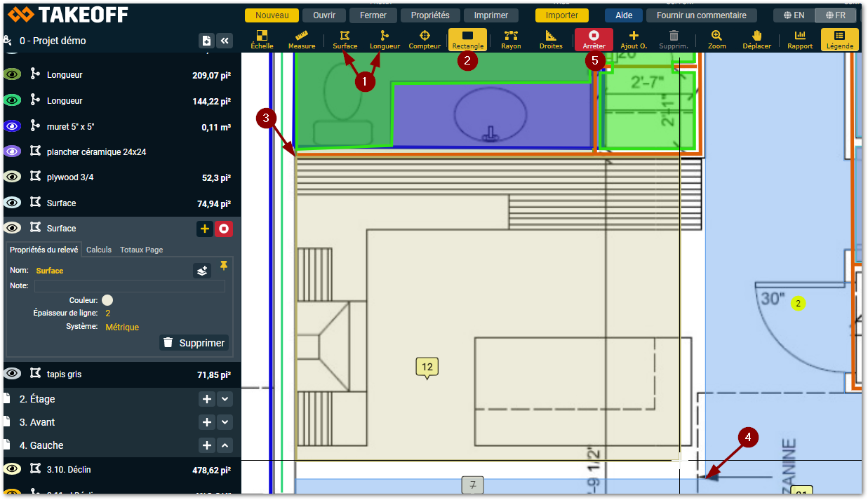Toggle visibility of muret 5" x 5"
The image size is (868, 500).
(x=12, y=126)
